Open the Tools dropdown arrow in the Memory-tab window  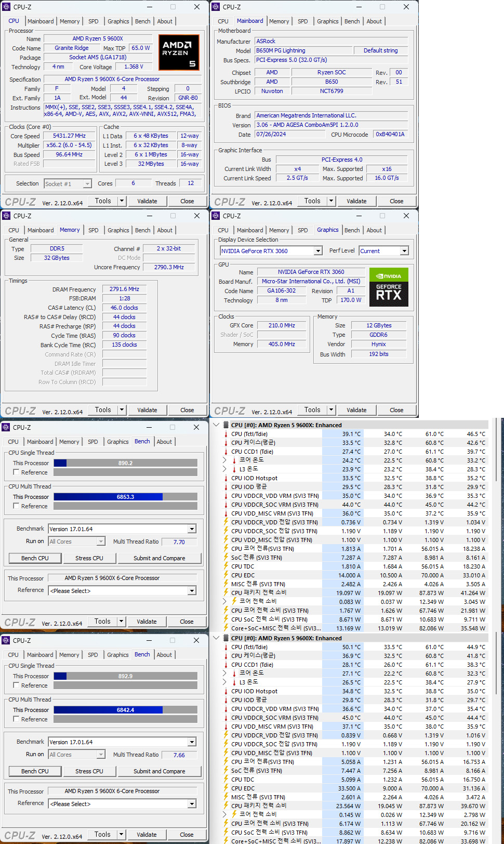point(122,410)
